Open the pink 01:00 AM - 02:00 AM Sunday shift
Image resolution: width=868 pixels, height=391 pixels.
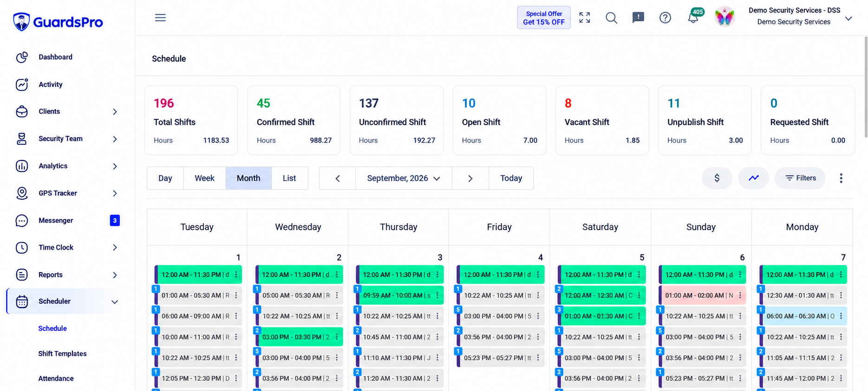702,295
